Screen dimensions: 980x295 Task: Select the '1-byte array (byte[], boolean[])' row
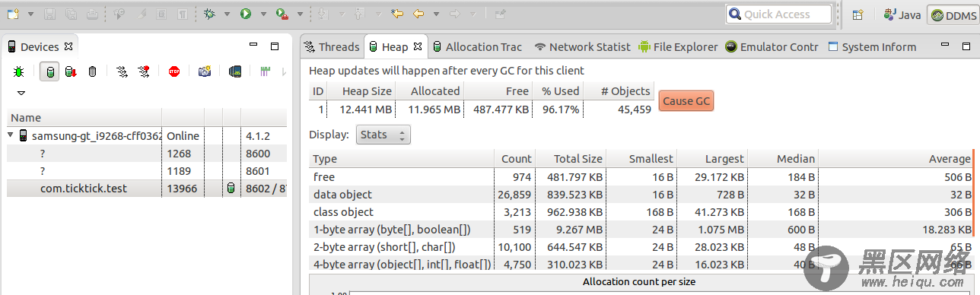point(641,229)
